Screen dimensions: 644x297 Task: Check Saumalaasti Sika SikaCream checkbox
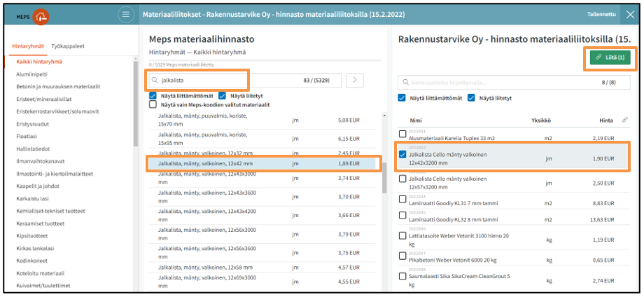(402, 276)
